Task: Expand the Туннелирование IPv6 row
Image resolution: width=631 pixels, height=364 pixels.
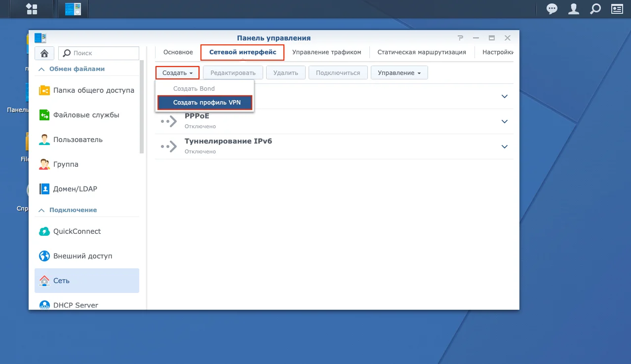Action: click(x=504, y=146)
